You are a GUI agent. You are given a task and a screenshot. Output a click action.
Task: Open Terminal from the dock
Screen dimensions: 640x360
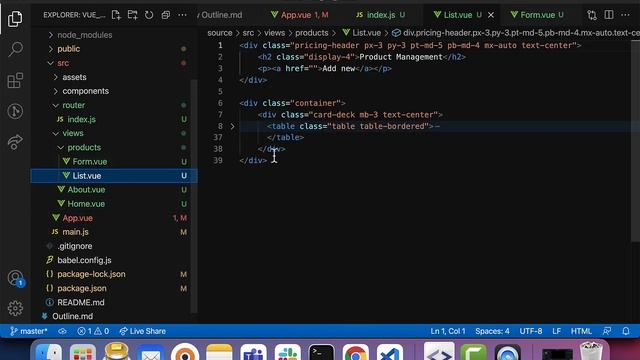321,353
